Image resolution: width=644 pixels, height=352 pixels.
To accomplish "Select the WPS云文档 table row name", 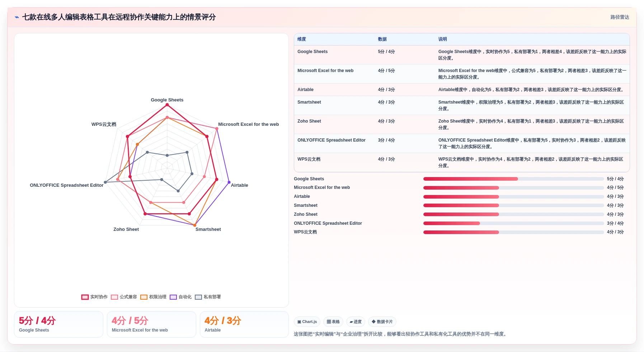I will pyautogui.click(x=309, y=159).
